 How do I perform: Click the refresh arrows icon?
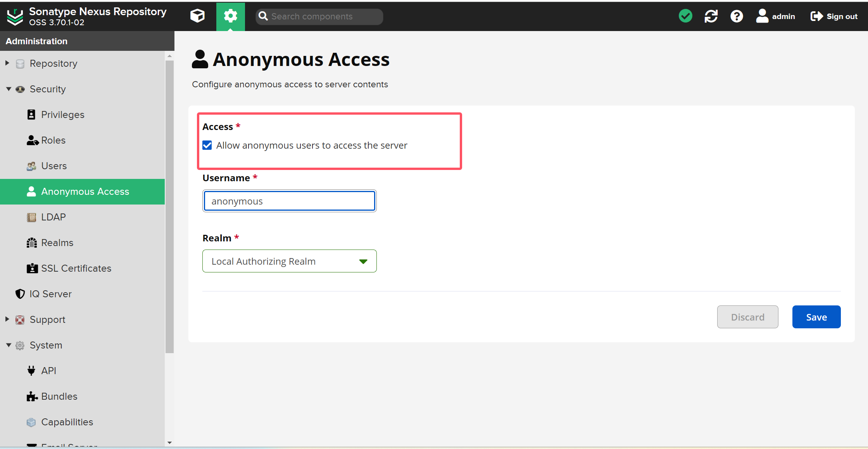[711, 16]
